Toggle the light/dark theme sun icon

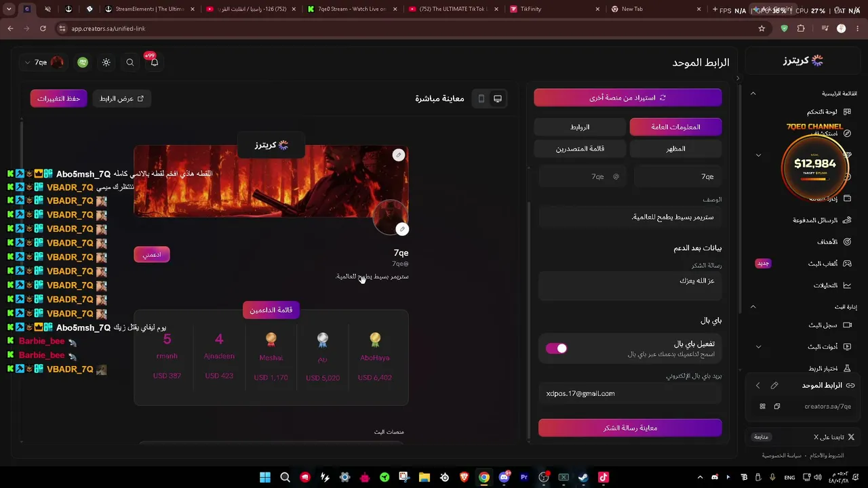pyautogui.click(x=106, y=62)
